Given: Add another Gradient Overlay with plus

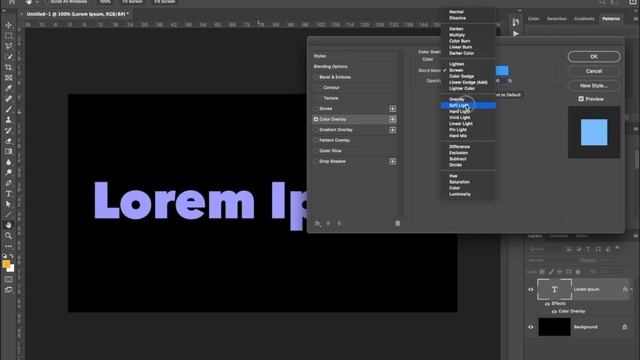Looking at the screenshot, I should point(392,130).
